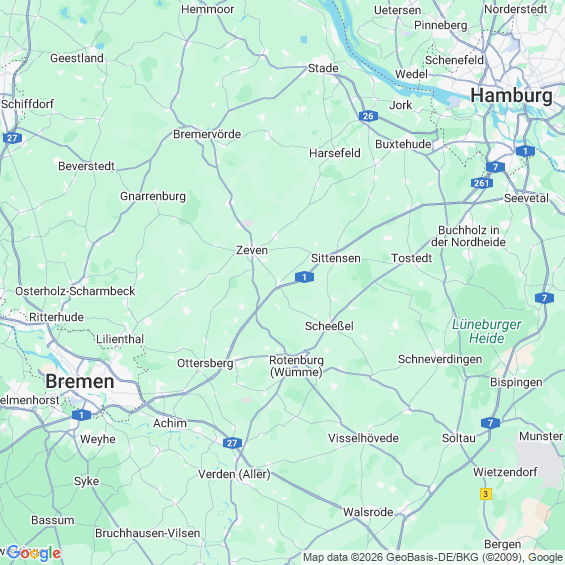Click the A261 highway shield near Seevetal
This screenshot has height=565, width=565.
pos(481,183)
